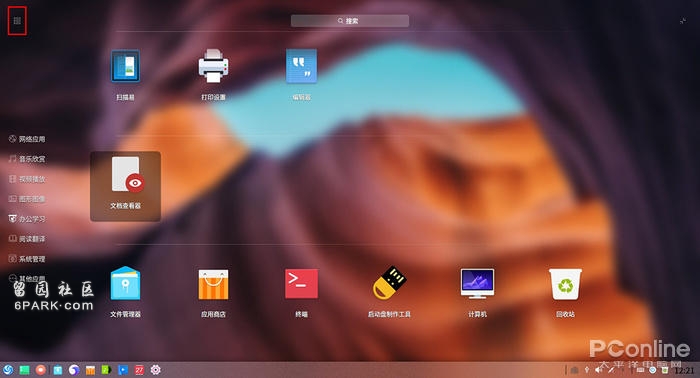Open Control Center gear icon in dock

pyautogui.click(x=155, y=370)
